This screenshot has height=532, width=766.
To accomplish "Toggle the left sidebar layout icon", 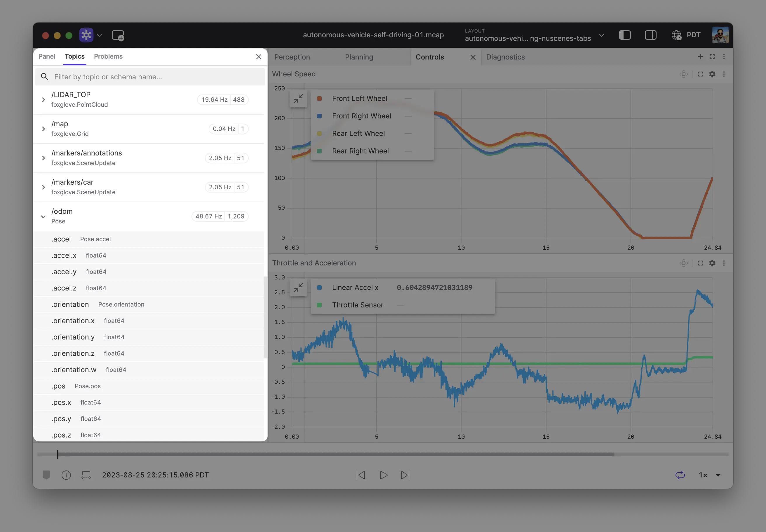I will (x=624, y=35).
